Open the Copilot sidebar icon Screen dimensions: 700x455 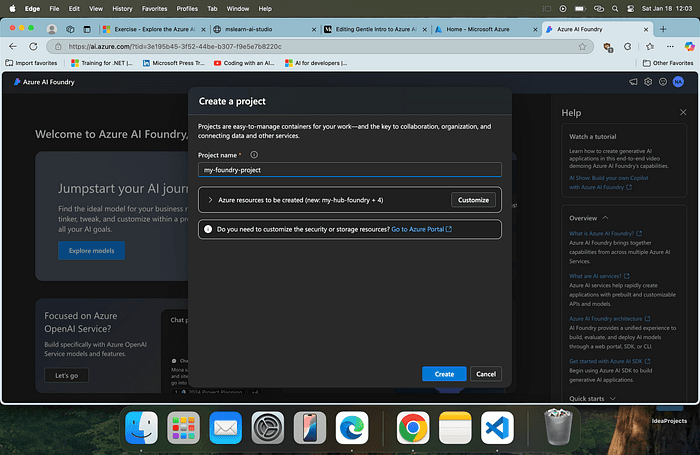pos(689,46)
